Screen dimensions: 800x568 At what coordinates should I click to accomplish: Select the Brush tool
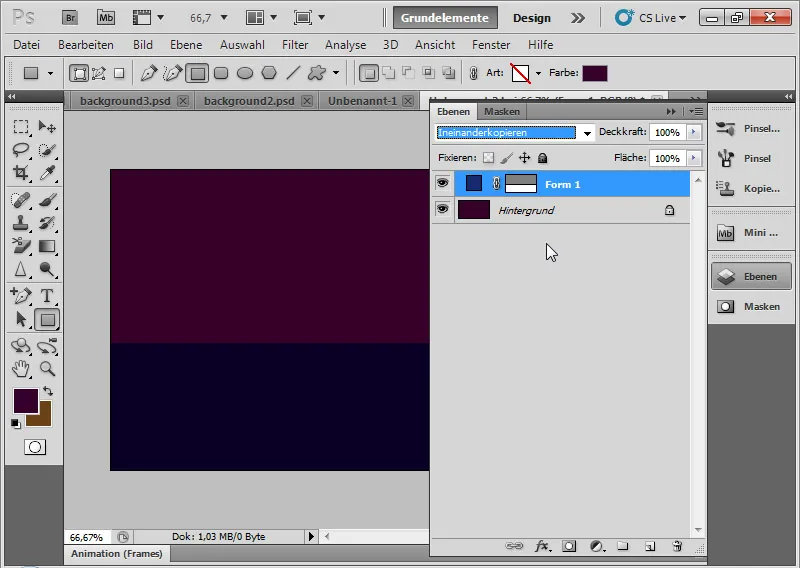pos(47,200)
